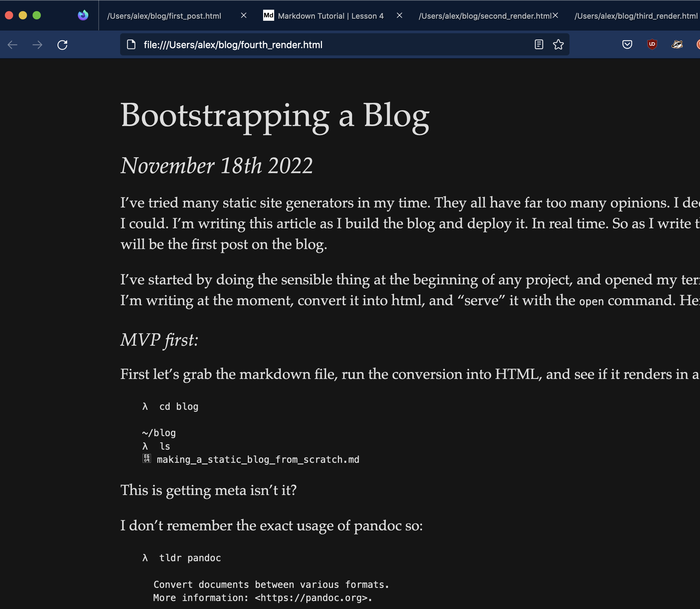Open the uBlock Origin extension popup
The width and height of the screenshot is (700, 609).
[x=652, y=44]
